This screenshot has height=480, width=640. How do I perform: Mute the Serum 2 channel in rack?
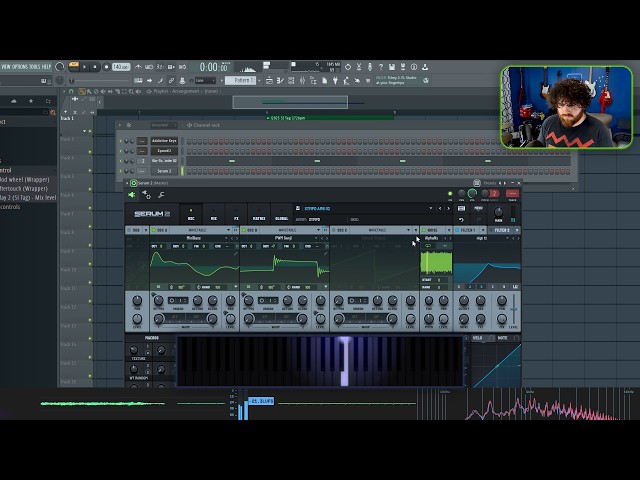pyautogui.click(x=121, y=171)
